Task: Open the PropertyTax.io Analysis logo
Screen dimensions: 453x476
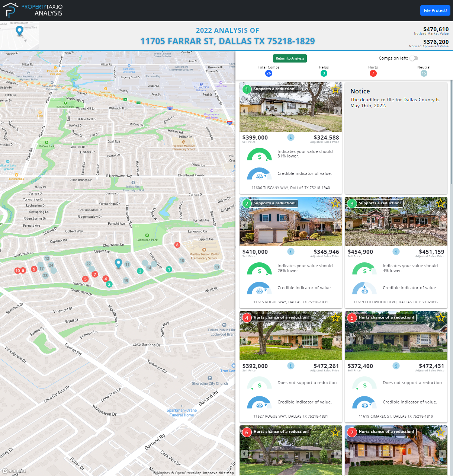Action: pos(33,10)
